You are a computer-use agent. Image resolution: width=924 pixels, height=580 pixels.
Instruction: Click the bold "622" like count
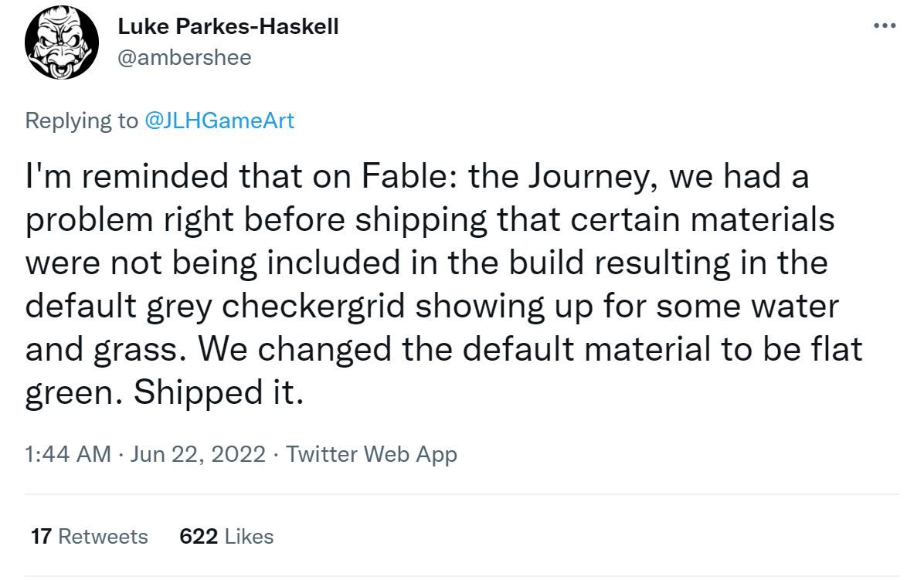[x=199, y=536]
